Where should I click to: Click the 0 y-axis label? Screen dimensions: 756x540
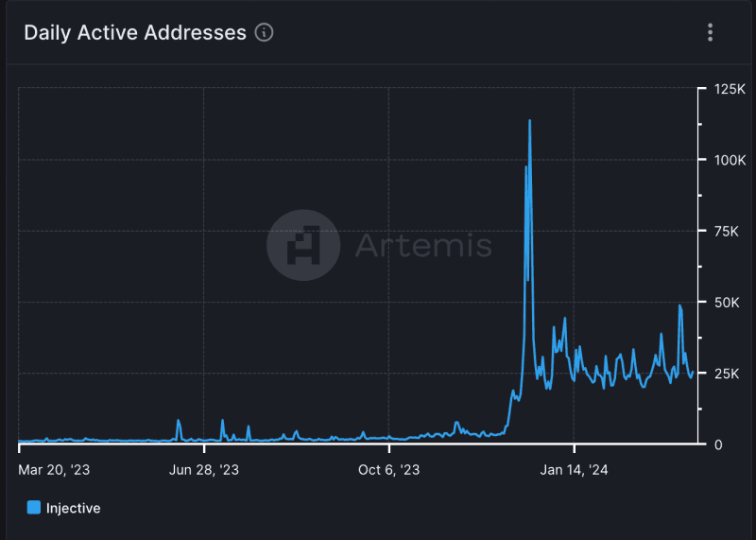click(718, 444)
